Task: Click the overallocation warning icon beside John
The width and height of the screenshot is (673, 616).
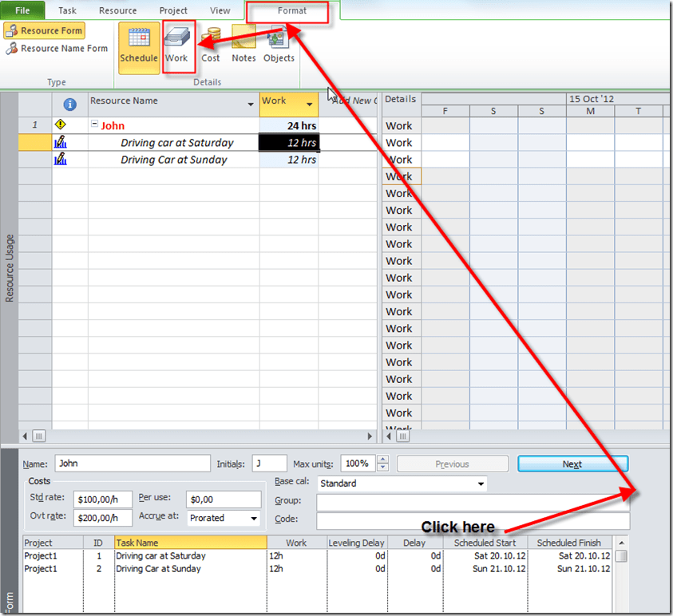Action: (x=60, y=125)
